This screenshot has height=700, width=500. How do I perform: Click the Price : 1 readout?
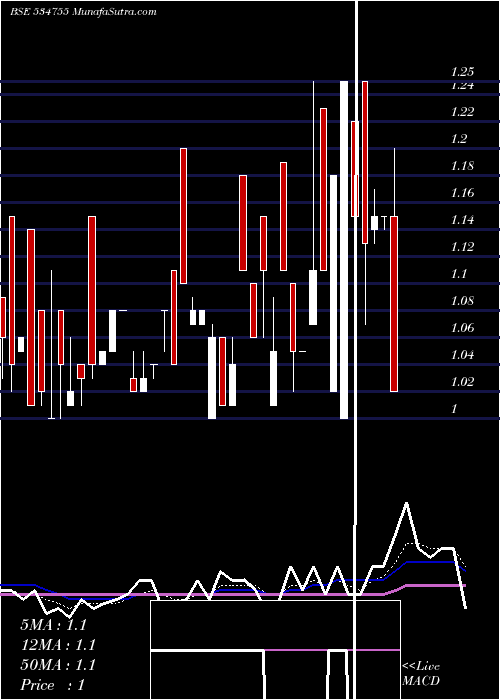point(52,685)
